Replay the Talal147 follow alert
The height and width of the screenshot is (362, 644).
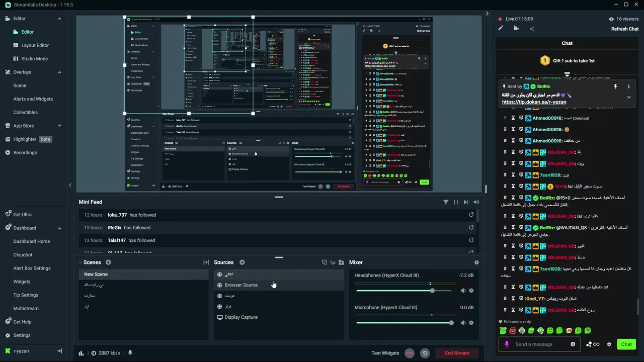pos(471,240)
